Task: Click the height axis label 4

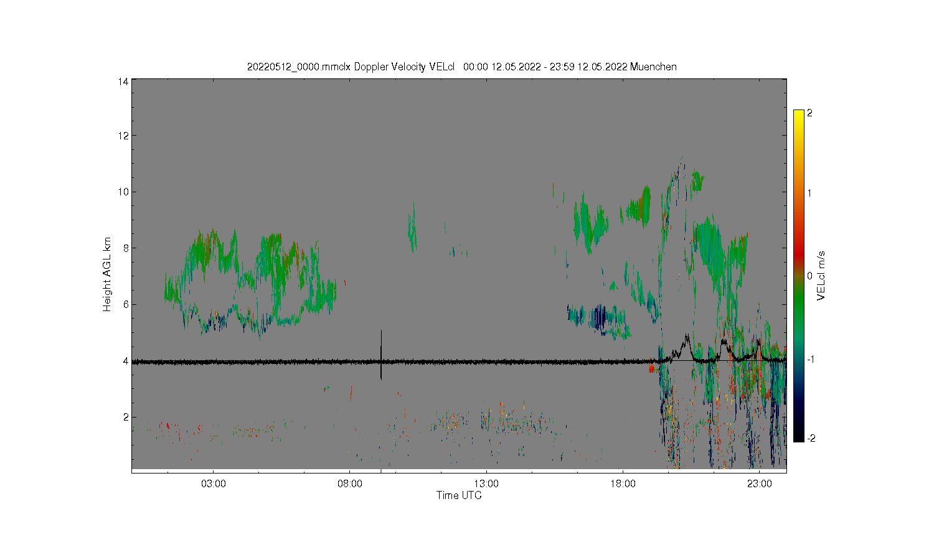Action: (x=126, y=361)
